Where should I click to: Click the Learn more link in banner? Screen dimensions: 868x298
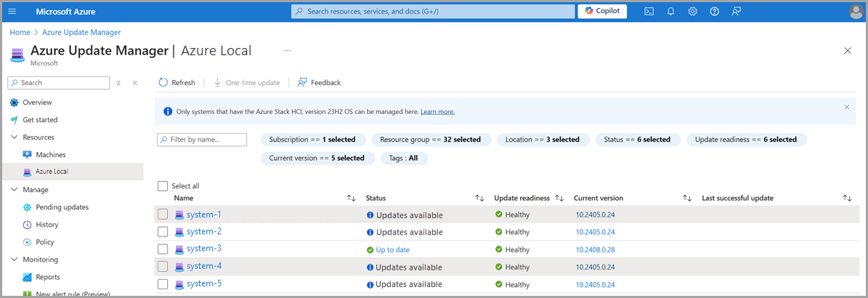[x=437, y=112]
